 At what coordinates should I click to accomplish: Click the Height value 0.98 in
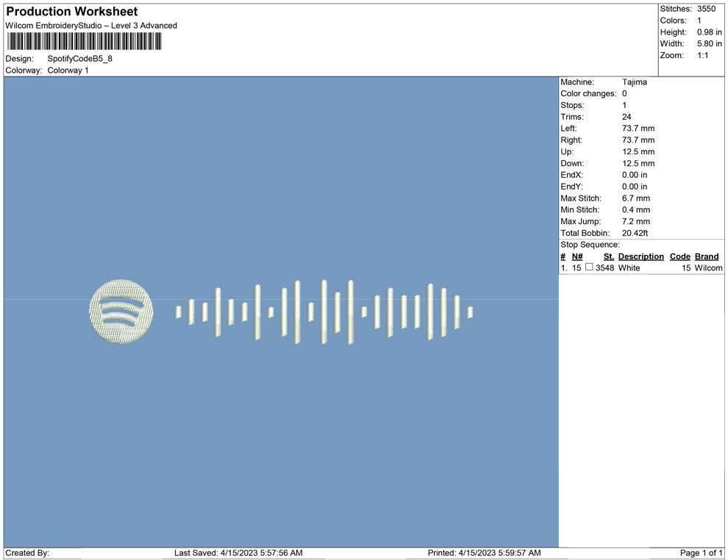710,32
